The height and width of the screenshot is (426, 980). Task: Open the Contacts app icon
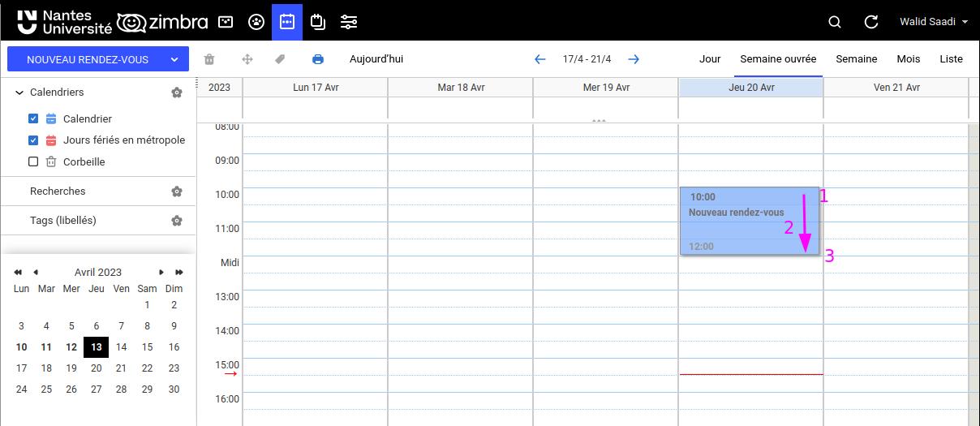pyautogui.click(x=256, y=22)
